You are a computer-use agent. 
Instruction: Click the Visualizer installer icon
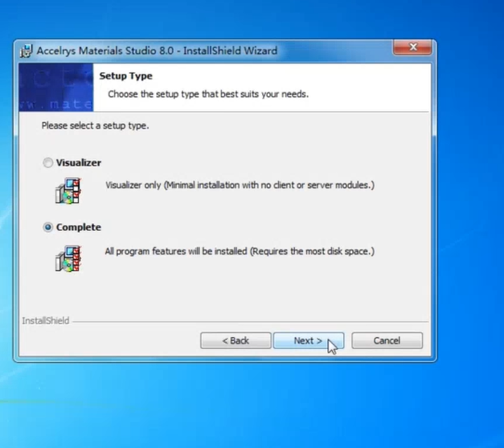68,191
